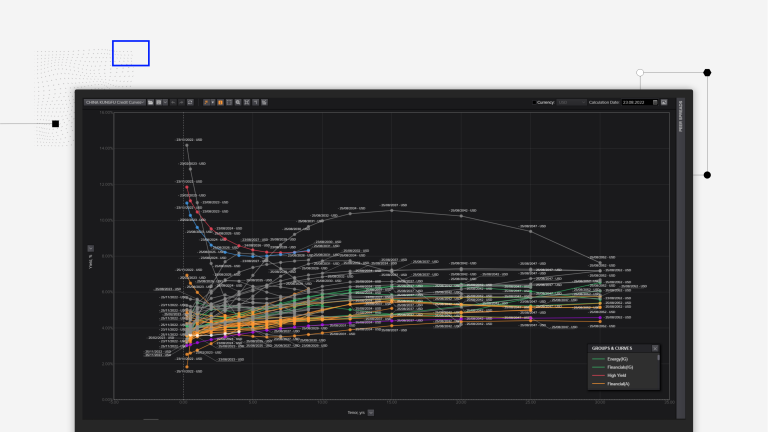Viewport: 768px width, 432px height.
Task: Close the Groups & Curves panel
Action: point(655,348)
